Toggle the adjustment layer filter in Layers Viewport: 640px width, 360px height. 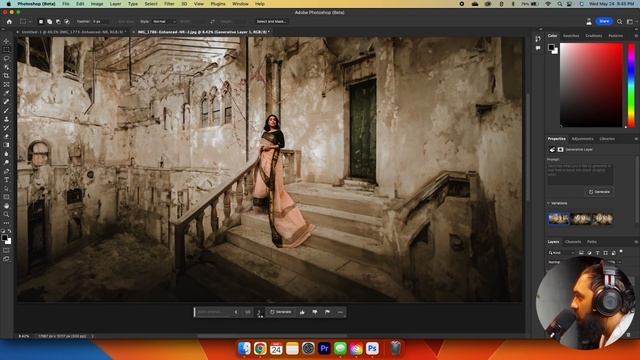coord(589,253)
